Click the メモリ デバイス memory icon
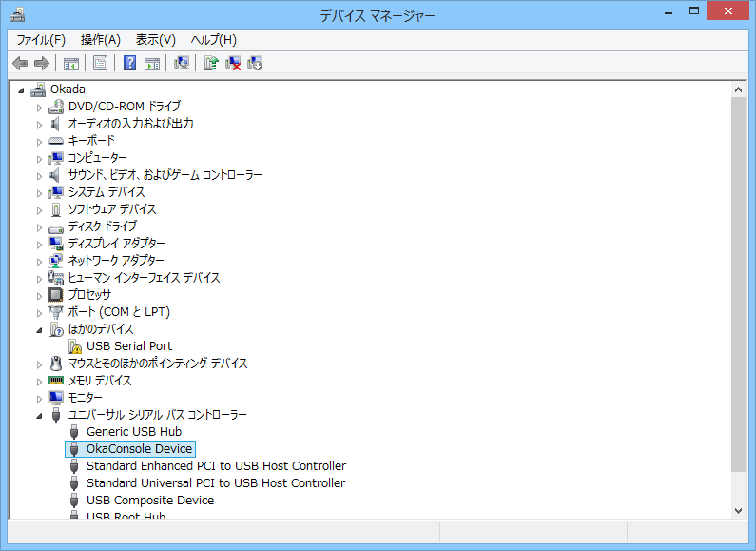The height and width of the screenshot is (551, 756). click(56, 381)
